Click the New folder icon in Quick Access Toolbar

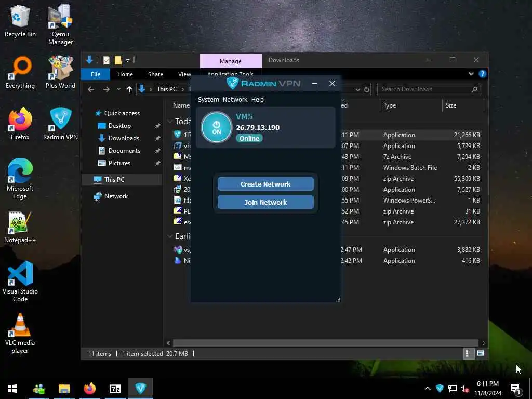(118, 60)
